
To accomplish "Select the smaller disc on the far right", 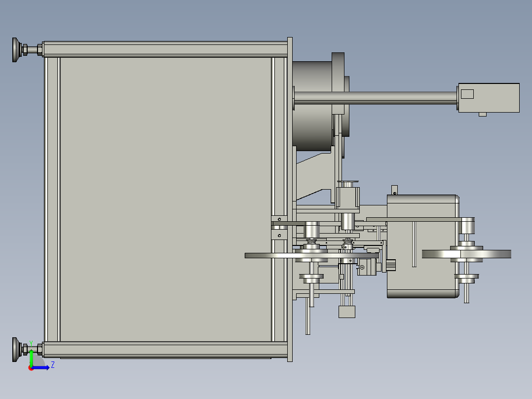I will [x=466, y=254].
